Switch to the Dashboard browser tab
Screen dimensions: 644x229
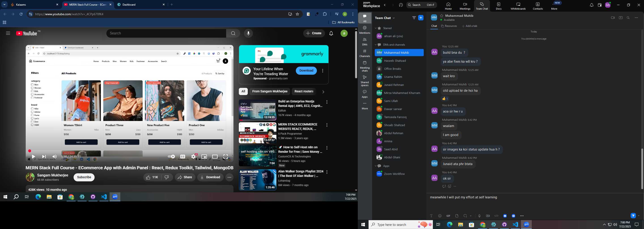pos(141,4)
